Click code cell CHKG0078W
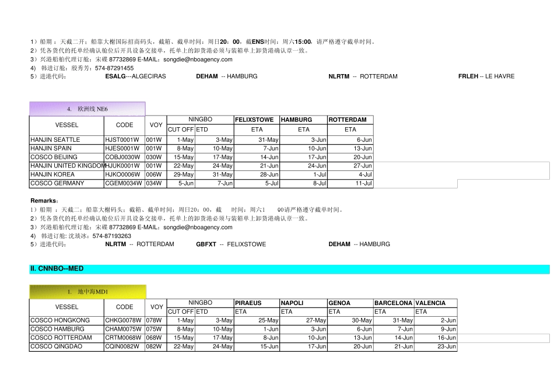Viewport: 554px width, 392px height. 124,320
